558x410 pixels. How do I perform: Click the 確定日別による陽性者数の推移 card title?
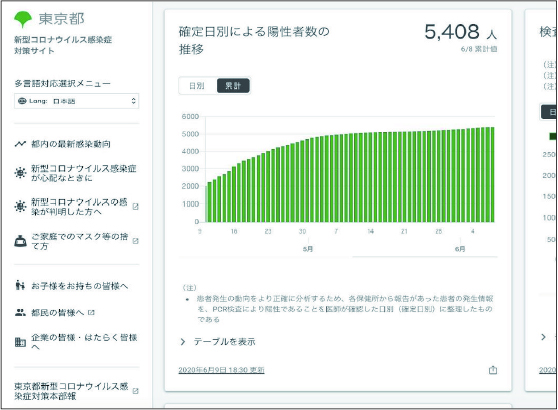point(254,40)
